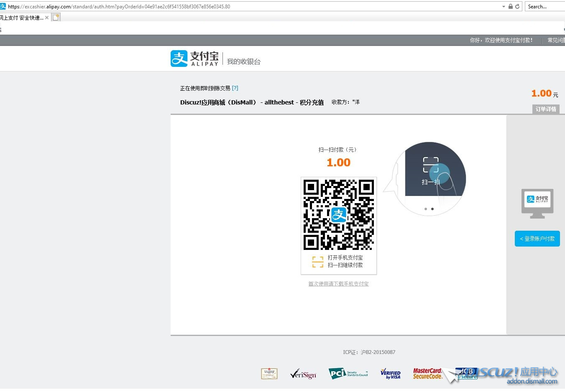The image size is (565, 392).
Task: Click the 扫一扫付款（元） label
Action: 338,150
